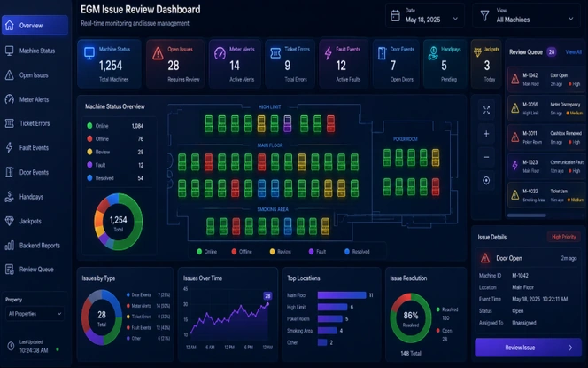Select Resolved 54 row in status list
The height and width of the screenshot is (368, 588).
tap(115, 178)
